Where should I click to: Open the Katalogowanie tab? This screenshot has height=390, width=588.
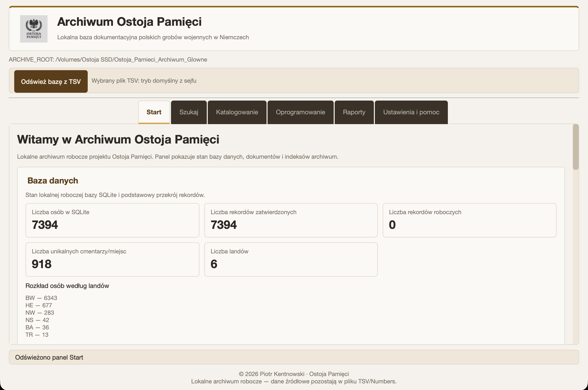237,112
